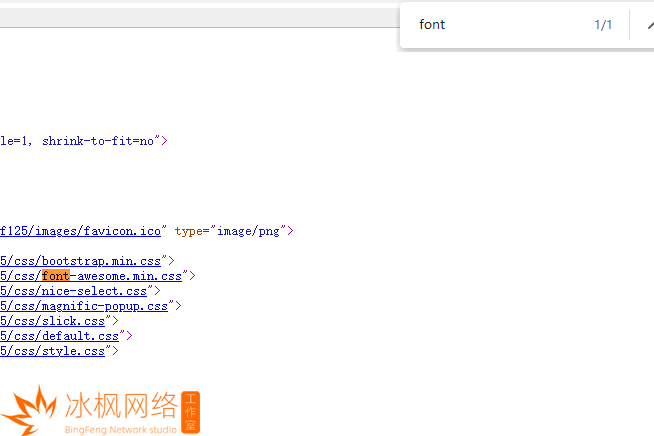Click the orange maple leaf logo icon
The width and height of the screenshot is (654, 436).
click(x=30, y=410)
